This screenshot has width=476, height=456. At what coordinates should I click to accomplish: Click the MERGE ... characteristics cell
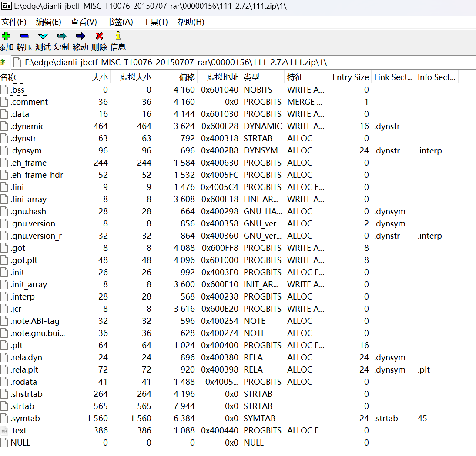coord(305,102)
